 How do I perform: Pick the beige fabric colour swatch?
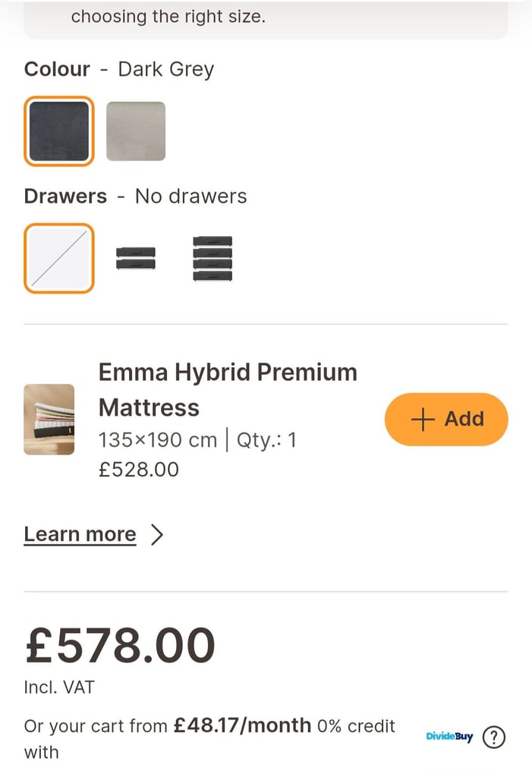click(x=135, y=131)
